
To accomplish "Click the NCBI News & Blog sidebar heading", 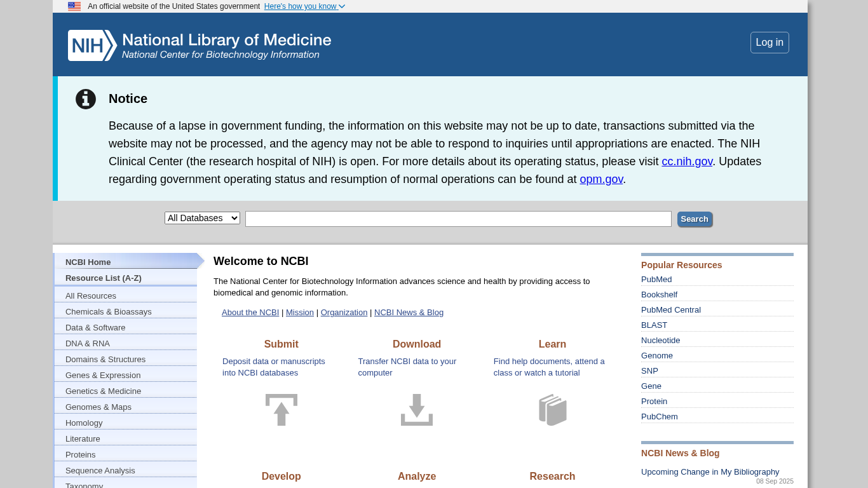I will click(681, 453).
